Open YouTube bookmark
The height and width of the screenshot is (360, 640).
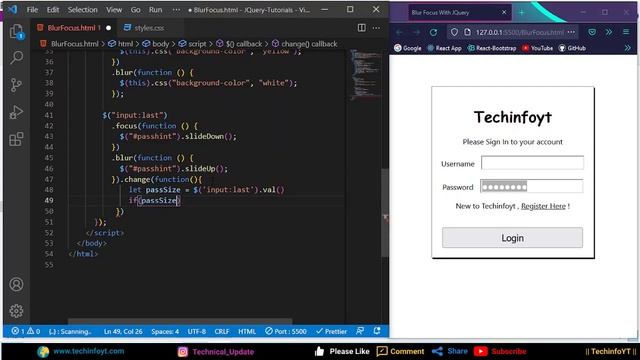(537, 48)
